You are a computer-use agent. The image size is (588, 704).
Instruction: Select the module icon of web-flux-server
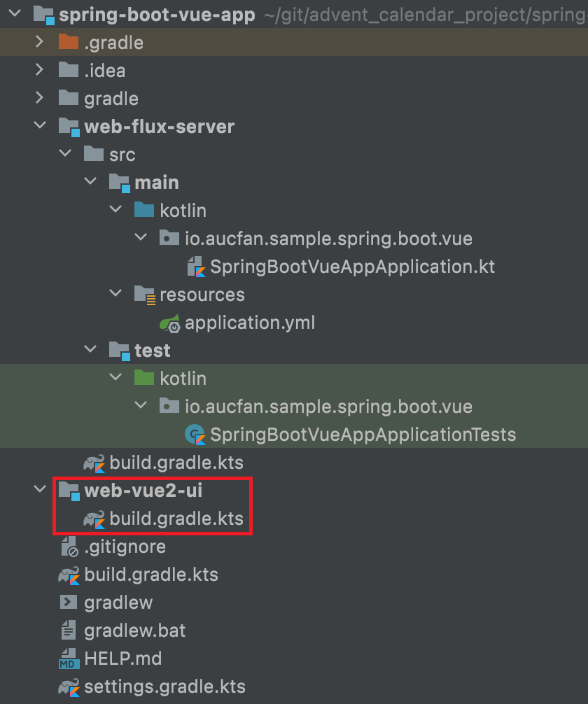coord(68,126)
